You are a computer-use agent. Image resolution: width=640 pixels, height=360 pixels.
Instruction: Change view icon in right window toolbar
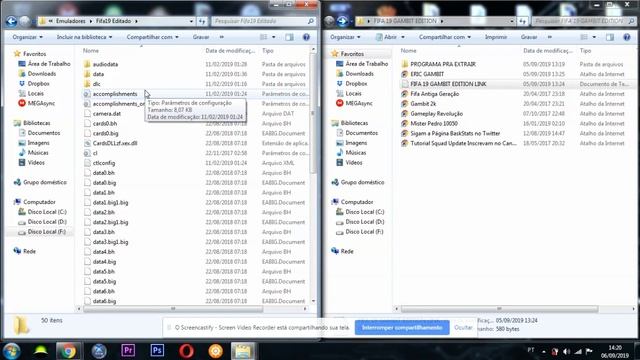pyautogui.click(x=584, y=37)
